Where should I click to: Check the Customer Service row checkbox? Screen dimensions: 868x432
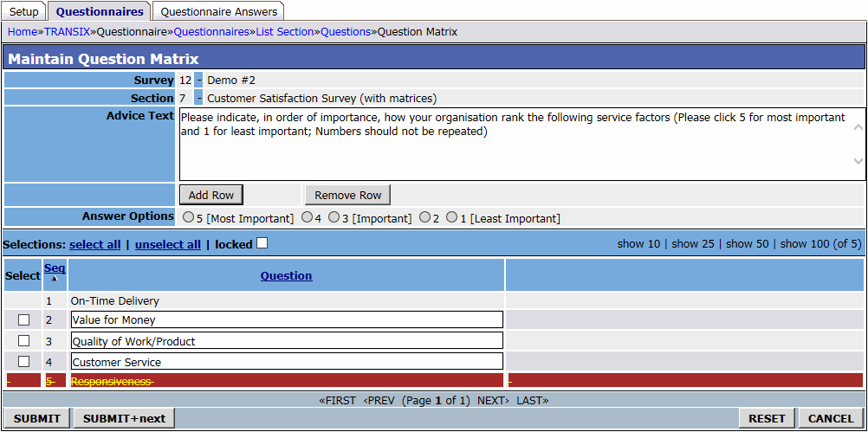click(x=24, y=362)
